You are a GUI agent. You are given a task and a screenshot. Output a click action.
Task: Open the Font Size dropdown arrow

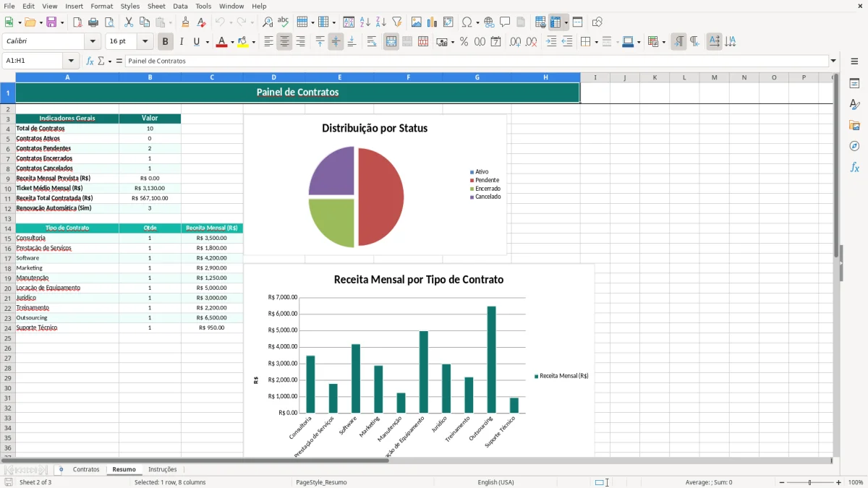145,42
